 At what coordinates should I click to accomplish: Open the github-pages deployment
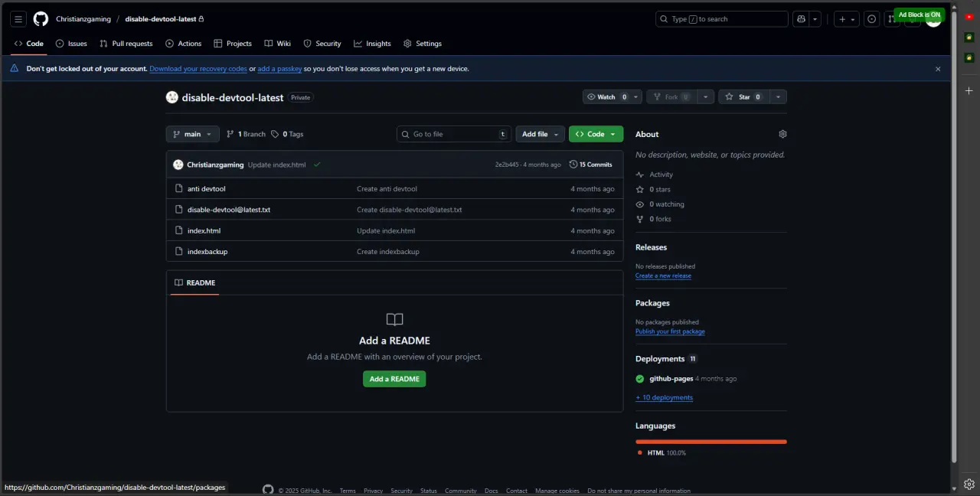(671, 379)
